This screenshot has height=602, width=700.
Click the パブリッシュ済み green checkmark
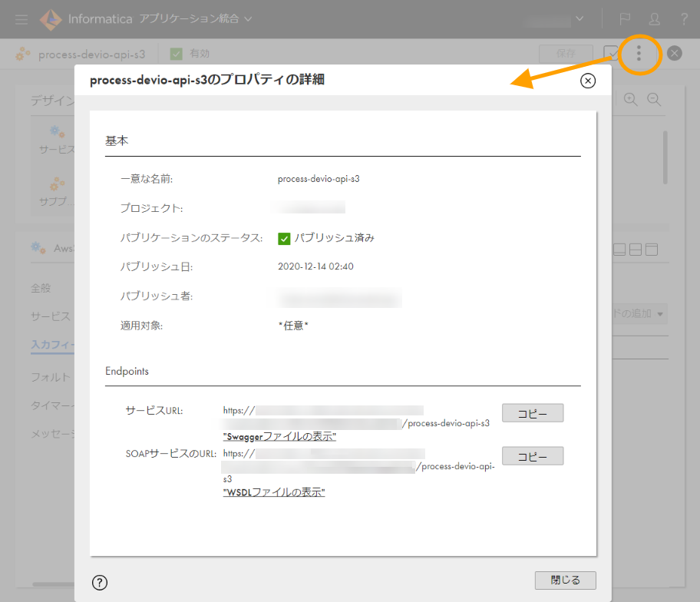(x=283, y=239)
